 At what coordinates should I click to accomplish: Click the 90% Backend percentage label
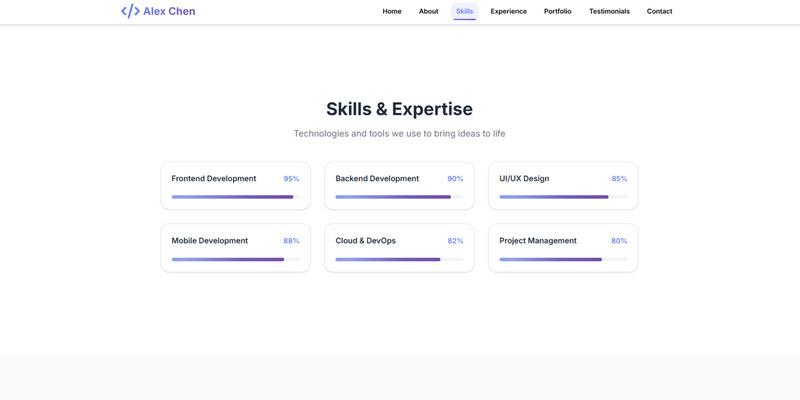pyautogui.click(x=455, y=179)
